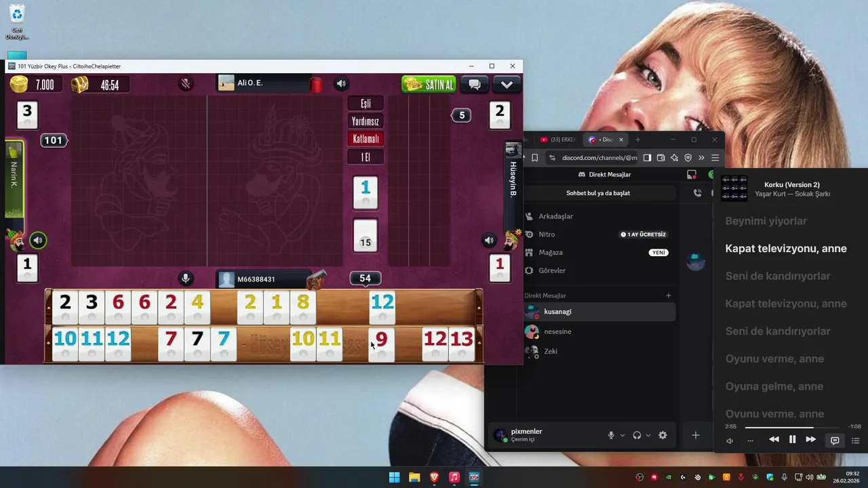The height and width of the screenshot is (488, 868).
Task: Toggle the lyrics view button
Action: tap(835, 441)
